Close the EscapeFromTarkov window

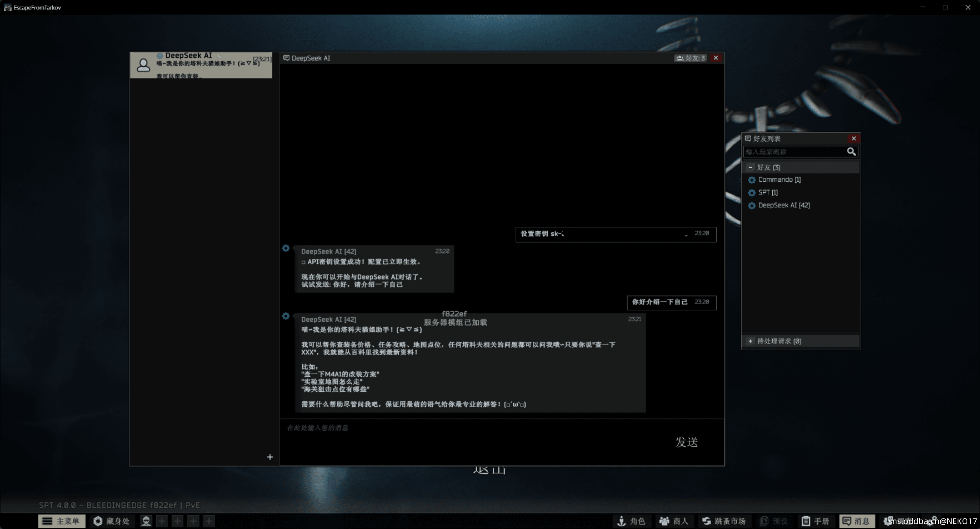(968, 7)
